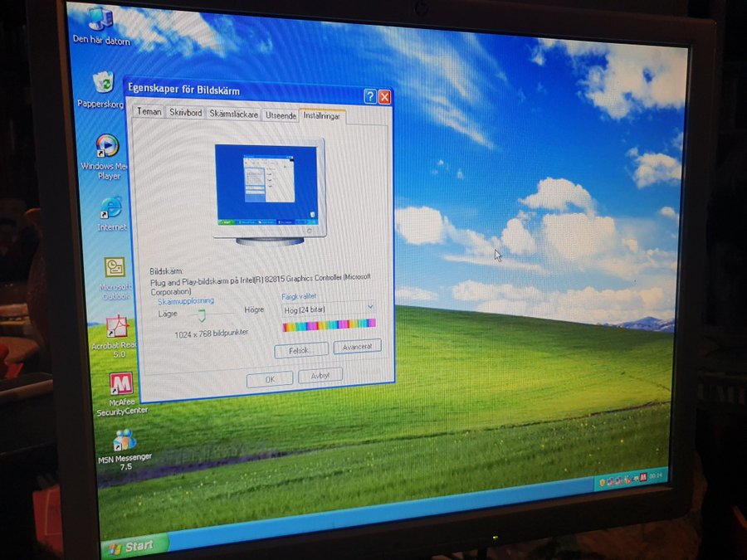Close the Egenskaper för Bildskärm dialog
This screenshot has width=747, height=560.
tap(384, 97)
